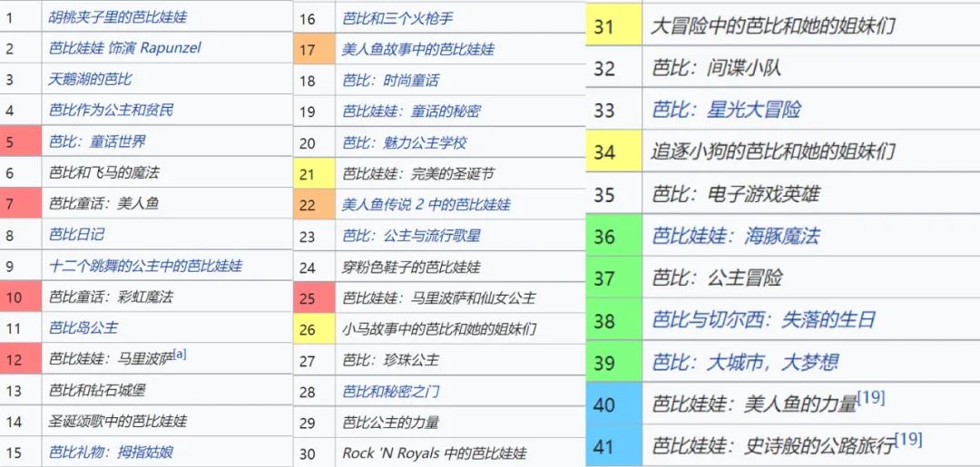
Task: Select text 圣诞颂歌中的芭比娃娃
Action: pyautogui.click(x=117, y=422)
